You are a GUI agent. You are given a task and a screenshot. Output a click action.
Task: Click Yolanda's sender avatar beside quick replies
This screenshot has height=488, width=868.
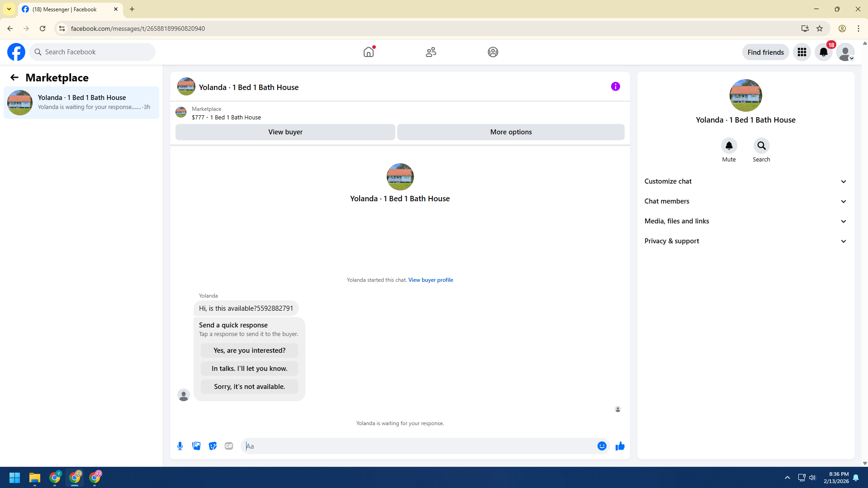coord(183,395)
